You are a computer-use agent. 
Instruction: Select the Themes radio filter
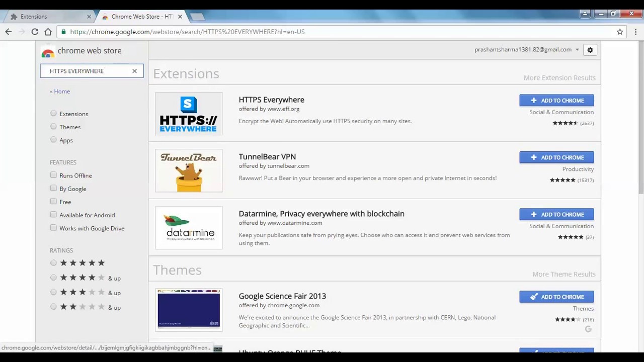tap(53, 127)
